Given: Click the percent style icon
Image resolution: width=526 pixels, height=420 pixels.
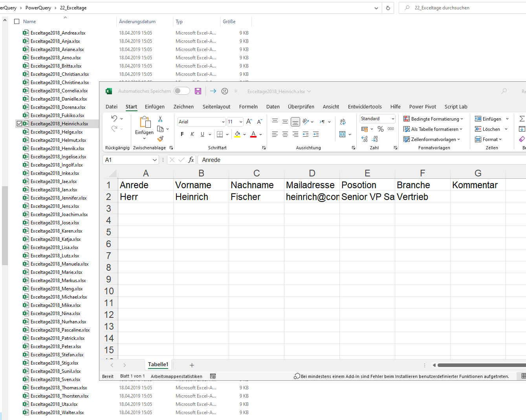Looking at the screenshot, I should click(x=380, y=129).
